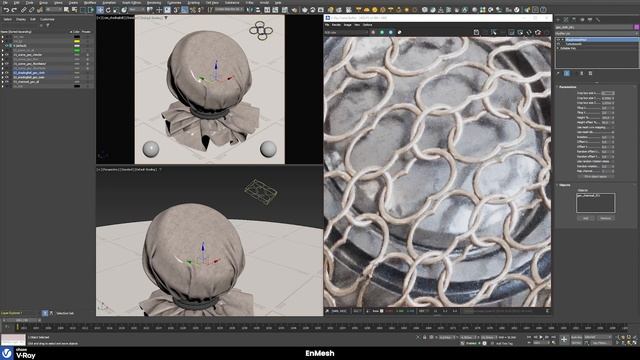Expand the highlighted layer's tree arrow

pyautogui.click(x=2, y=73)
